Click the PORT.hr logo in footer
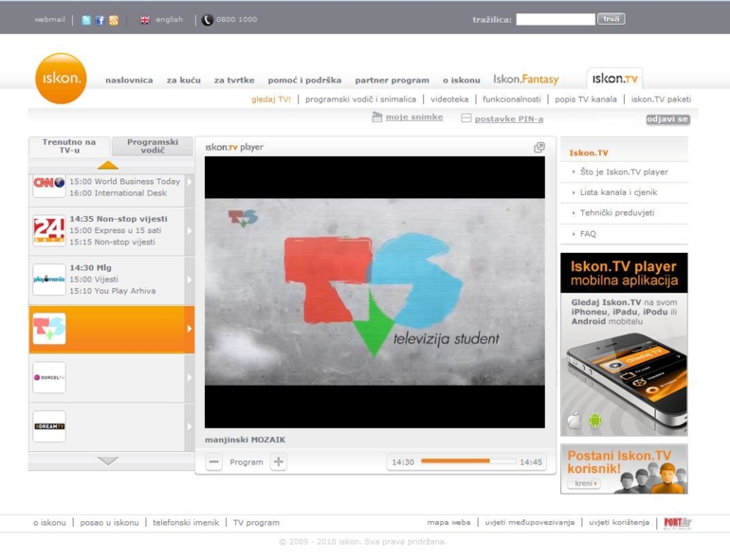Viewport: 730px width, 560px height. [678, 523]
